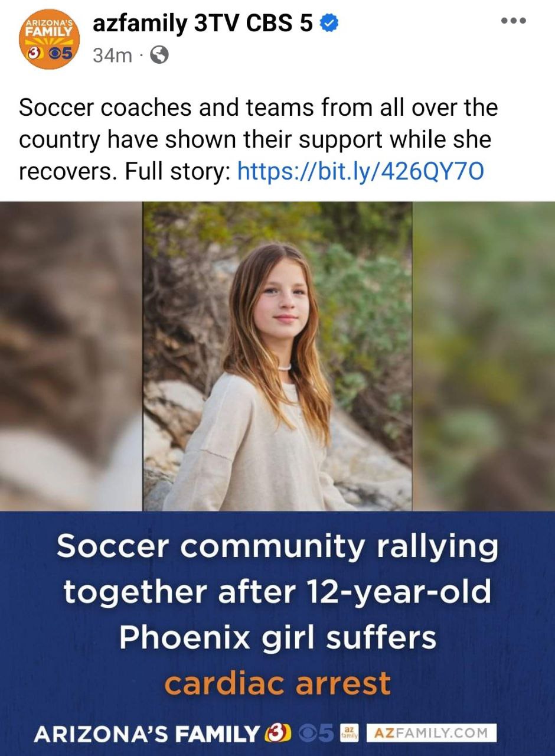Click the blurred left side of image
This screenshot has height=756, width=555.
click(x=71, y=356)
